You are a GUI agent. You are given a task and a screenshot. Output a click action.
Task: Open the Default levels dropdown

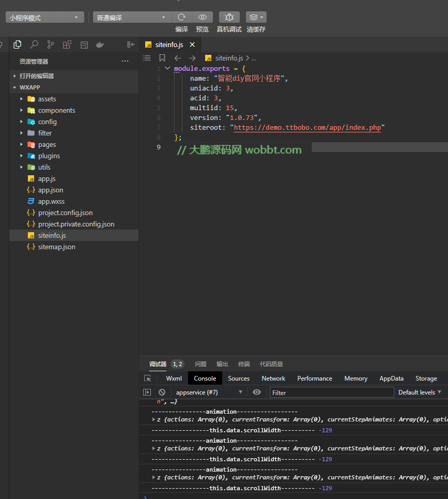click(x=420, y=392)
